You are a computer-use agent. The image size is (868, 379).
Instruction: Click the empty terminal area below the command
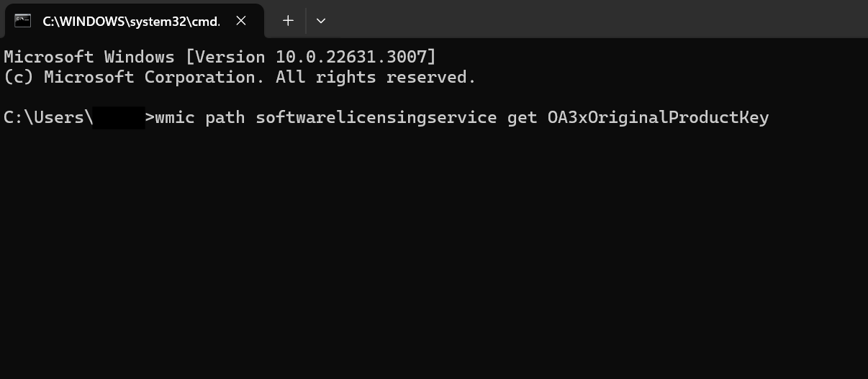(x=432, y=252)
